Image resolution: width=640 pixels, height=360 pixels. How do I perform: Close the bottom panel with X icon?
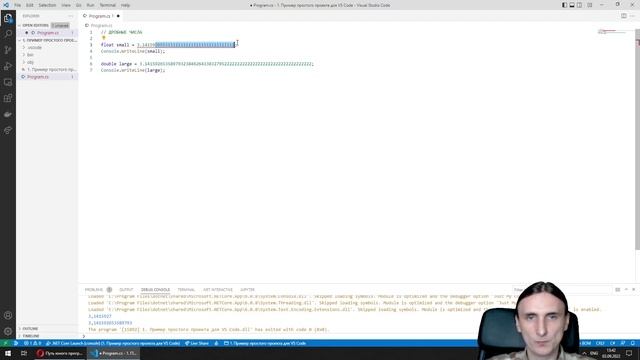(x=633, y=289)
